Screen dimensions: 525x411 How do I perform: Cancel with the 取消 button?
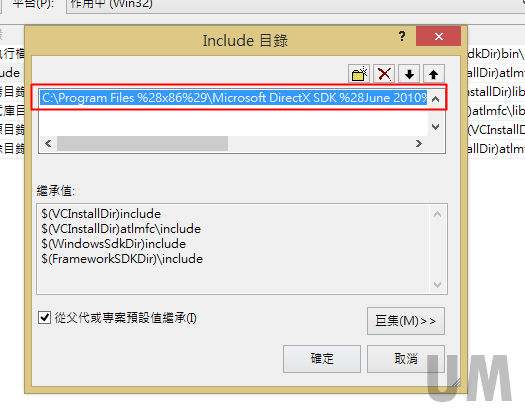[406, 359]
